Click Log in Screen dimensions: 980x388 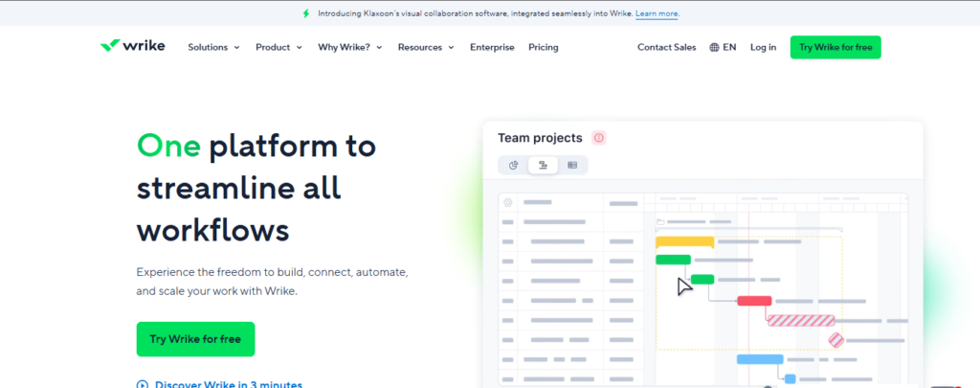pos(763,47)
